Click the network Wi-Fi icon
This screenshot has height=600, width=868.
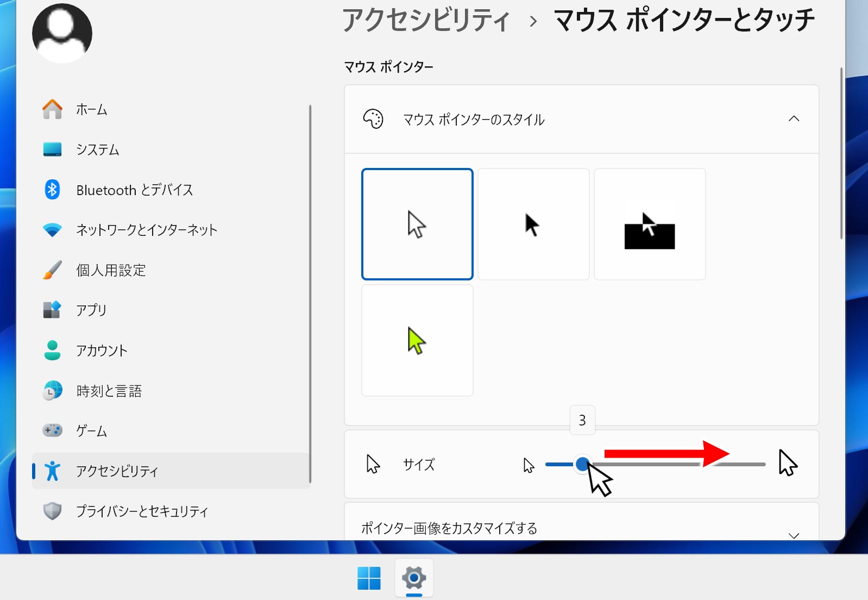click(x=53, y=230)
